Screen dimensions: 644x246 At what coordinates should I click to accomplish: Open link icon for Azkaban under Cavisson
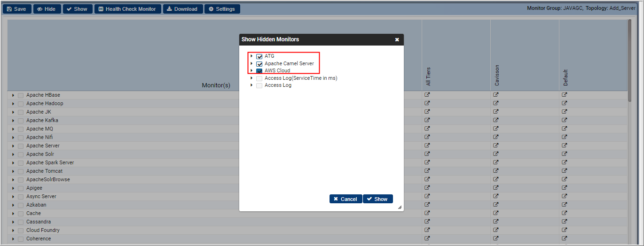coord(496,205)
